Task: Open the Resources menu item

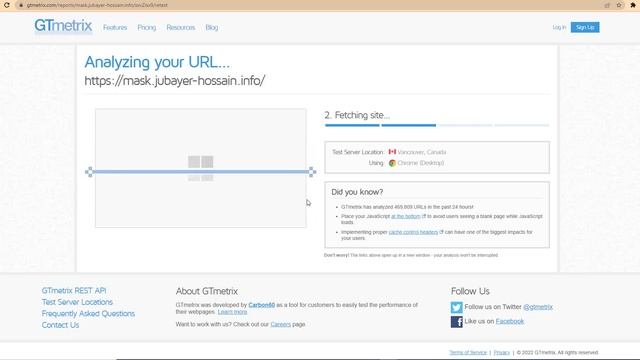Action: point(180,27)
